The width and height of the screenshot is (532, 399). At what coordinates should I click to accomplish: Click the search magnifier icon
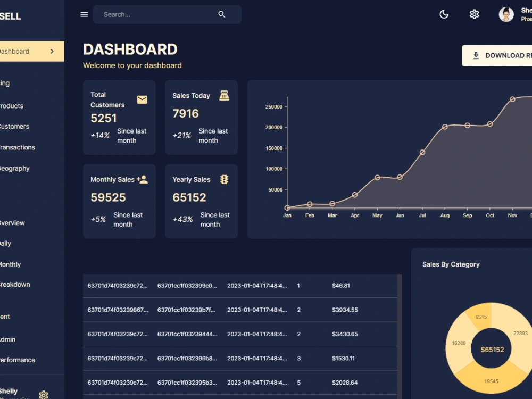click(x=221, y=14)
